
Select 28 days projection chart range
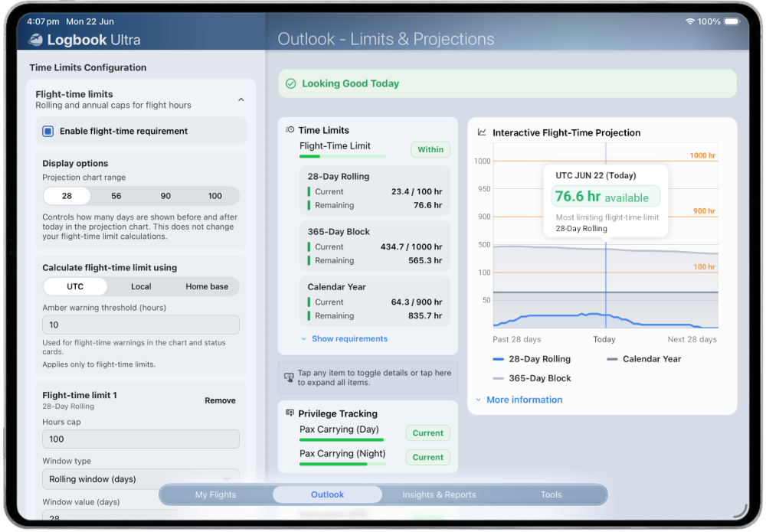tap(67, 196)
